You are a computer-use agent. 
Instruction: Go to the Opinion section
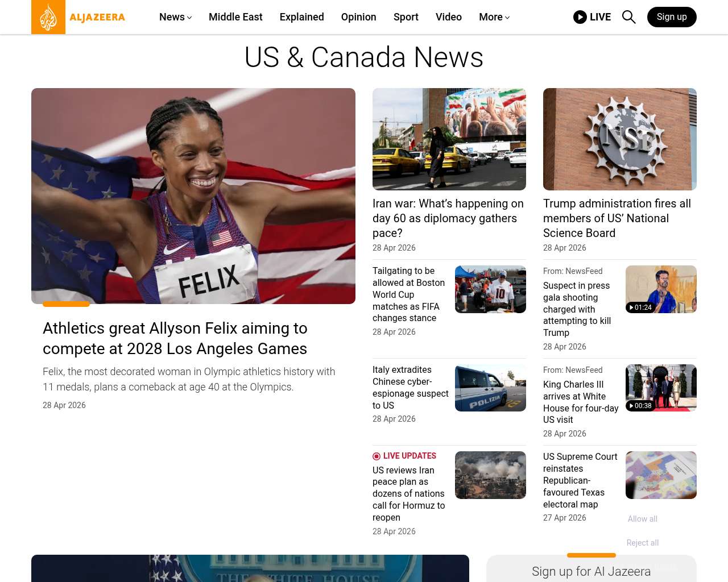point(359,17)
